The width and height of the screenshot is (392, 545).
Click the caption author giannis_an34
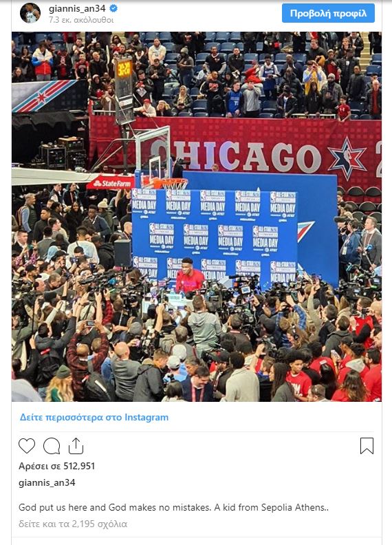click(47, 482)
